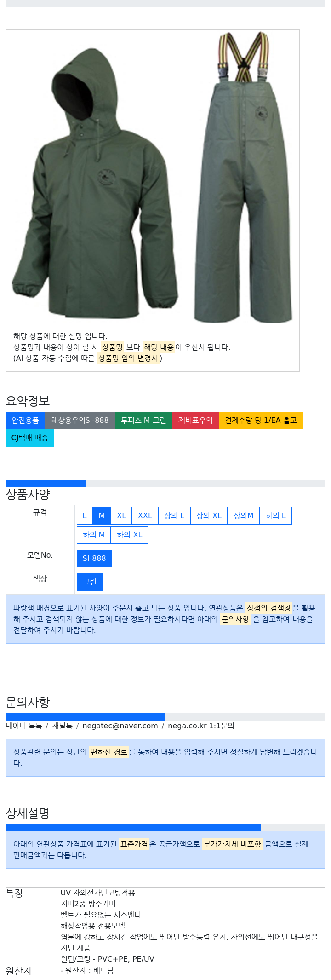
Task: Click the SI-888 model number button
Action: click(94, 558)
